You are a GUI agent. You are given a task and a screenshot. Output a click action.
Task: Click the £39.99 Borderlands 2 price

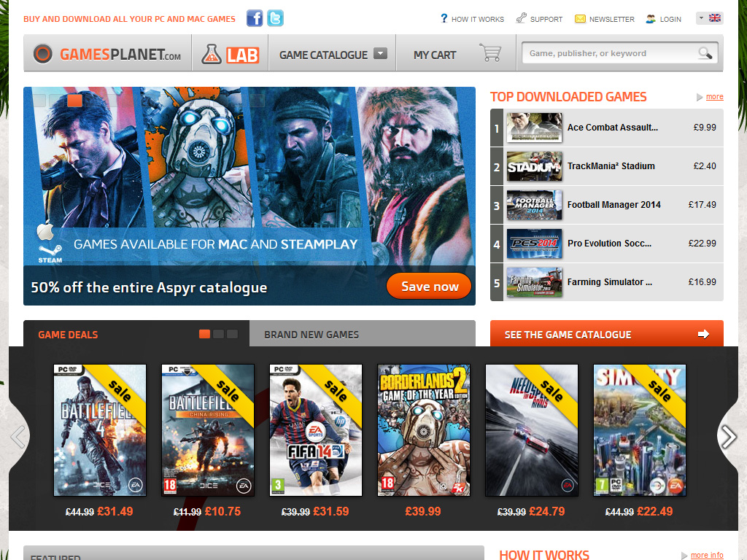point(423,511)
